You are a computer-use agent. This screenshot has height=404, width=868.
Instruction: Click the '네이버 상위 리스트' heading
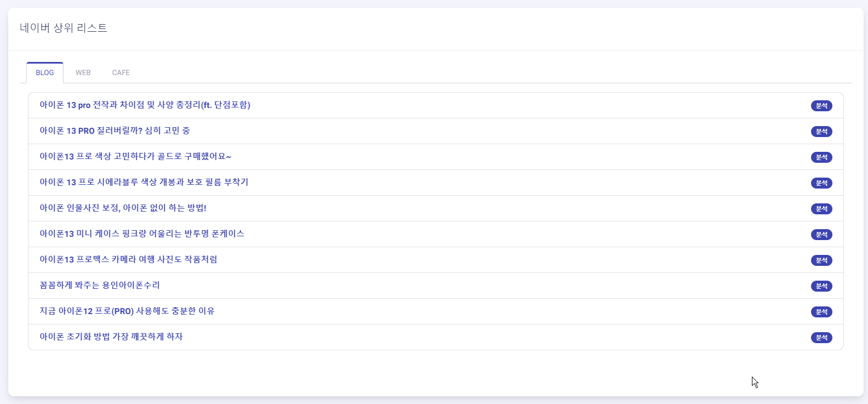(x=64, y=28)
